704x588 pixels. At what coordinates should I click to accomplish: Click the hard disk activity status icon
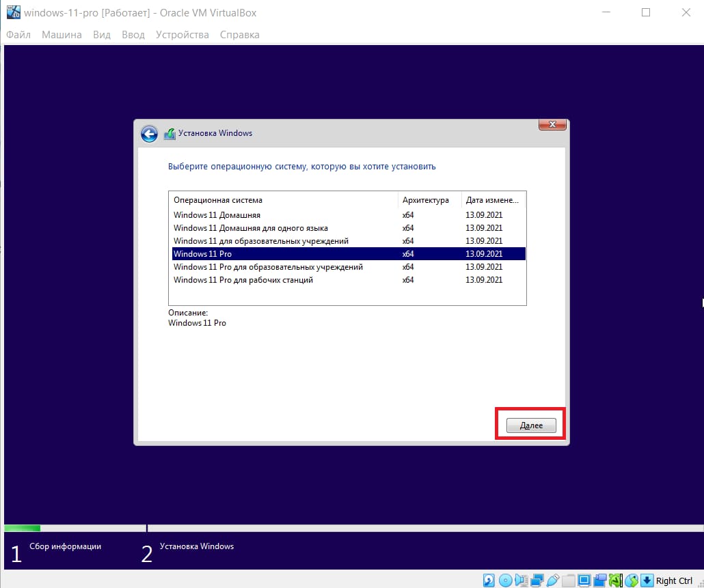coord(489,580)
